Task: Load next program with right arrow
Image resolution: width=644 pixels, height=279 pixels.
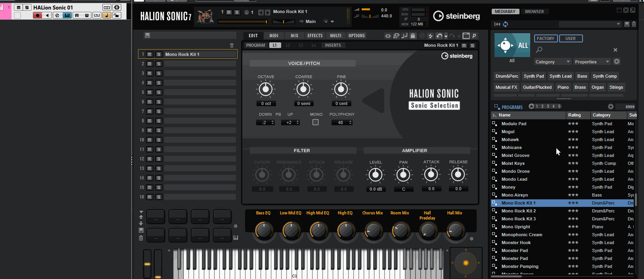Action: click(x=267, y=12)
